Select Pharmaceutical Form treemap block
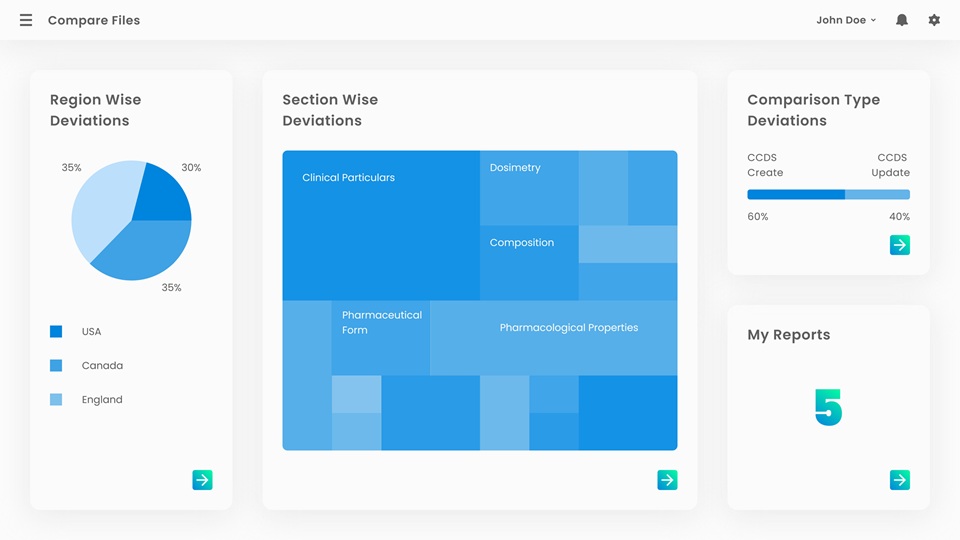Screen dimensions: 960x540 tap(381, 338)
